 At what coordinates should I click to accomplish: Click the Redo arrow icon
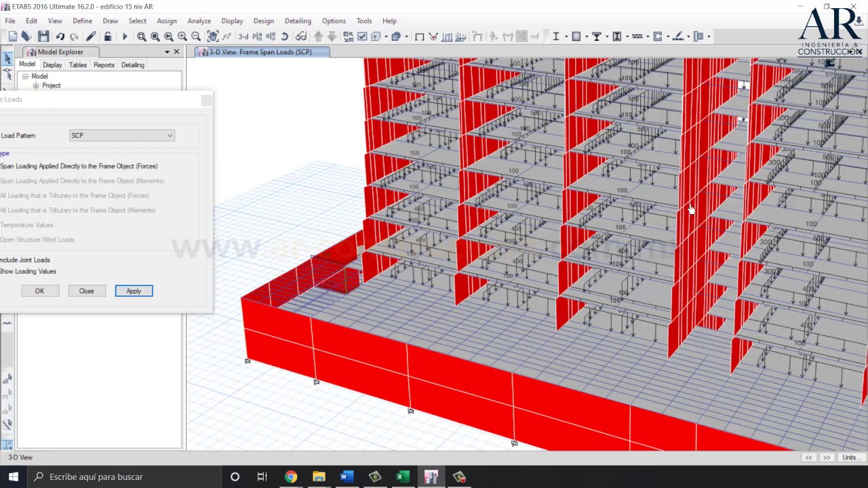click(74, 36)
